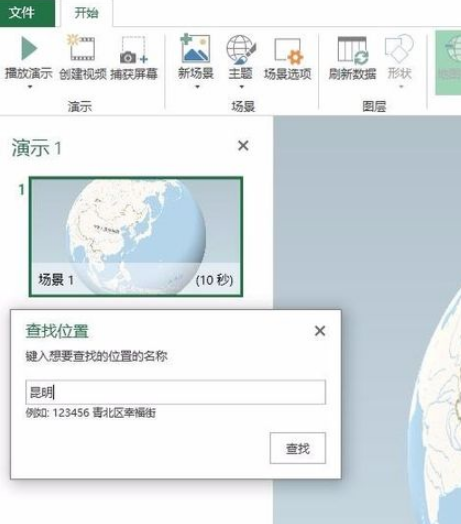Click the 形状 shapes icon
461x524 pixels.
pos(399,49)
